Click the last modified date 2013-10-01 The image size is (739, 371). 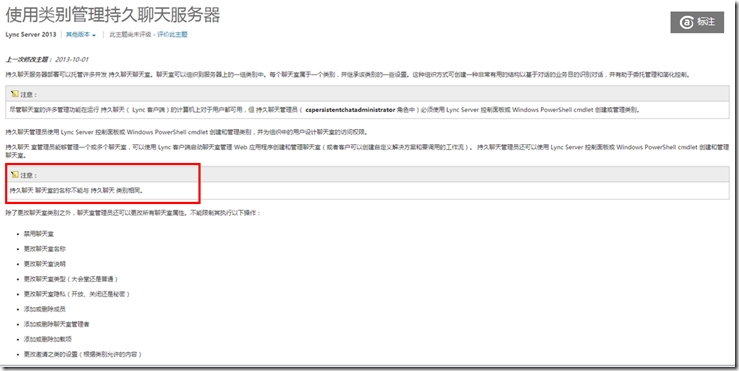tap(72, 60)
